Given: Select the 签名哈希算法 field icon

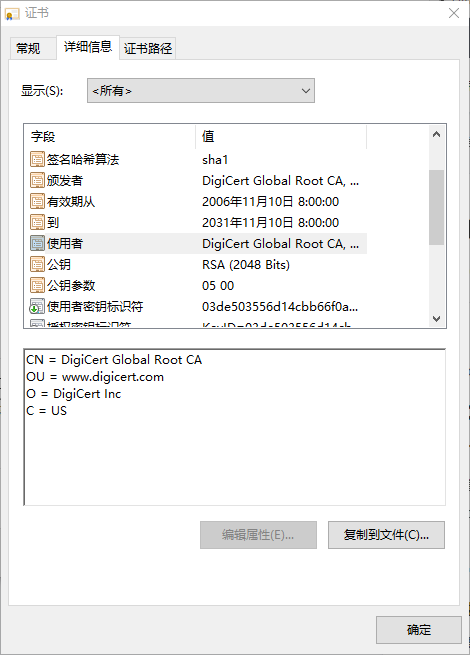Looking at the screenshot, I should click(37, 159).
